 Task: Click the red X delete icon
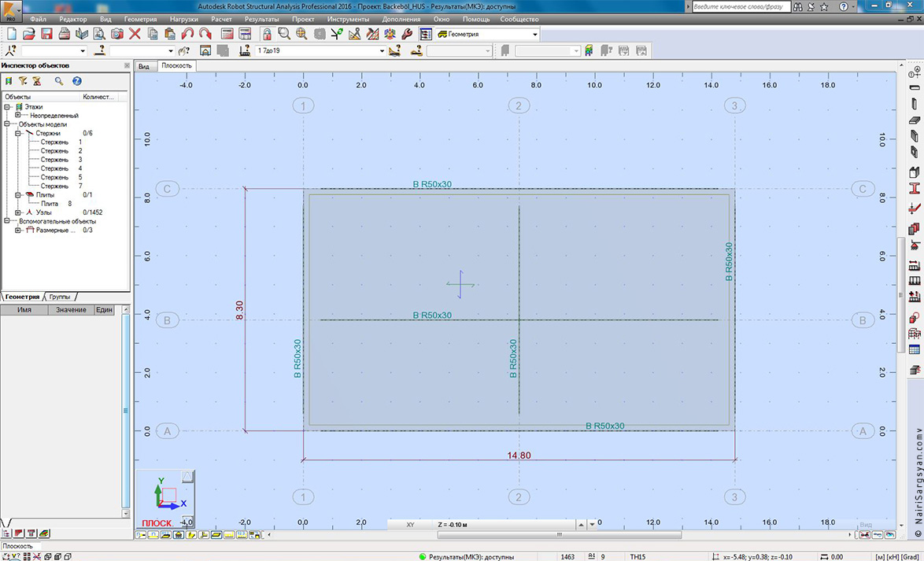click(135, 34)
